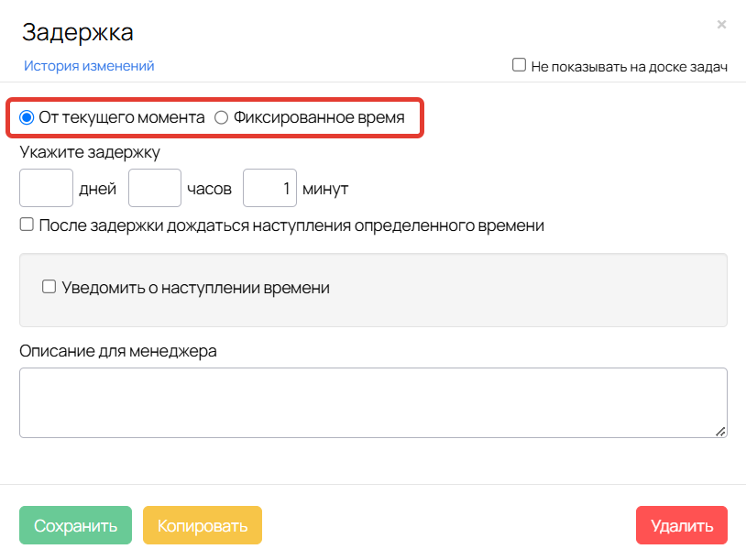Select Фиксированное время option
The height and width of the screenshot is (560, 746).
tap(222, 117)
